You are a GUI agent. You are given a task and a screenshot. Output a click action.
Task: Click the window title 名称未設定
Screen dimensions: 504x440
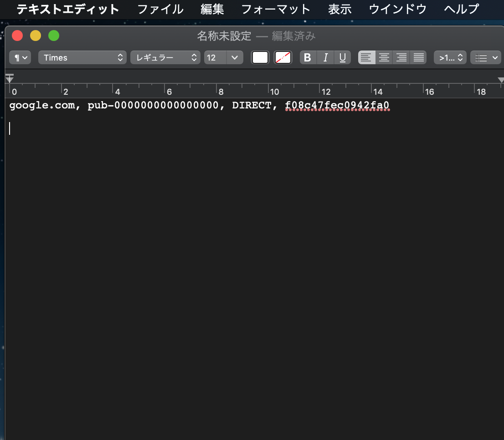click(224, 36)
